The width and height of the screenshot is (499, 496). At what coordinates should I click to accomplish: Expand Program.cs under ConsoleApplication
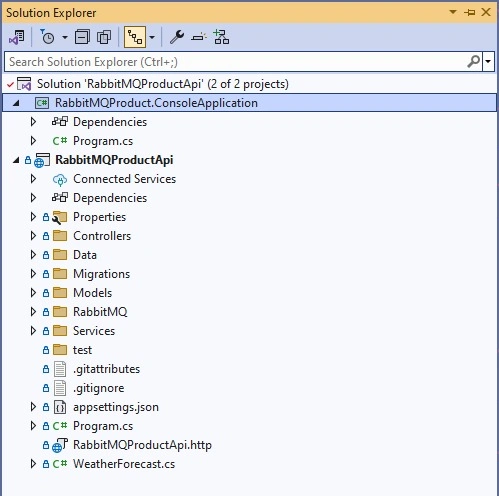(x=33, y=141)
